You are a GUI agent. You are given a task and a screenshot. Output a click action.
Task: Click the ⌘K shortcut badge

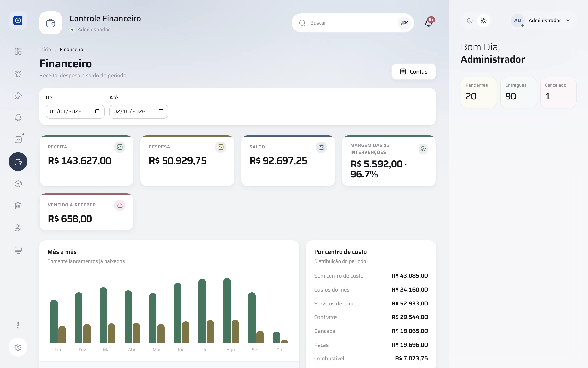click(404, 23)
